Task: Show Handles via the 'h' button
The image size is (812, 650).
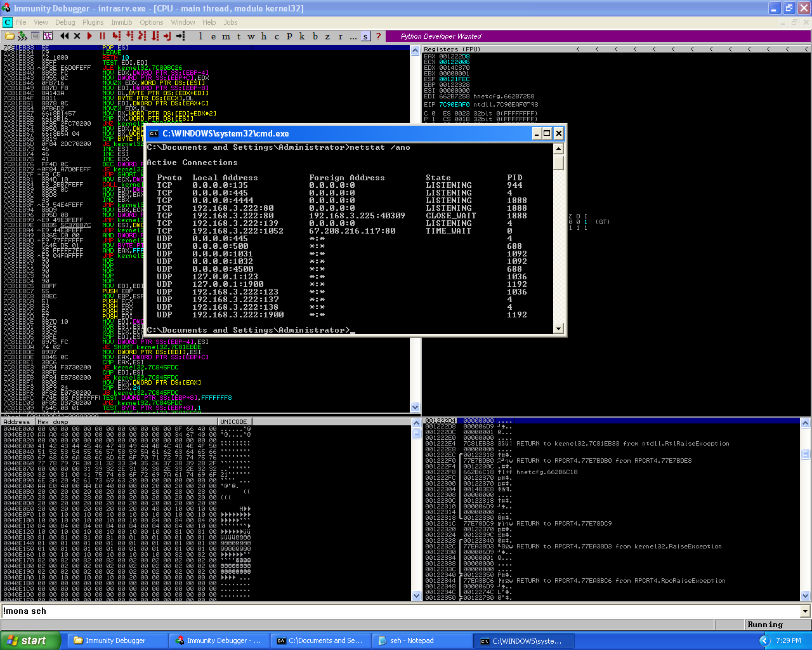Action: [264, 36]
